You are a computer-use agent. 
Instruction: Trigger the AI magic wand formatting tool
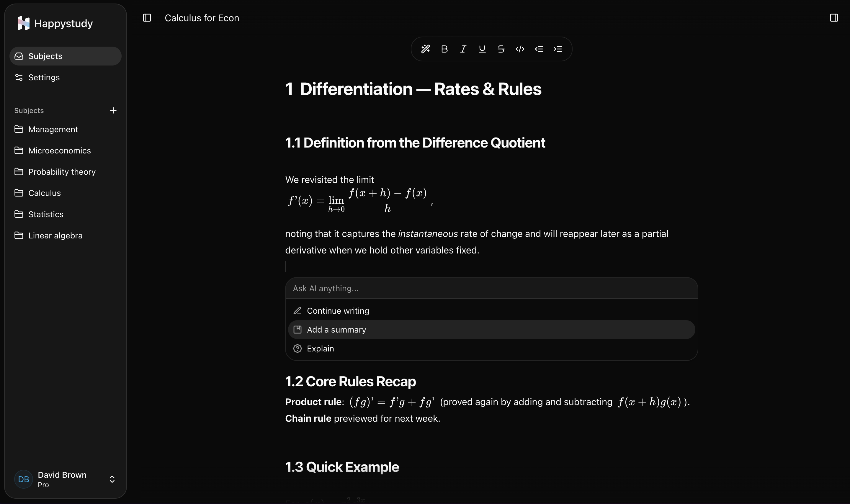[426, 49]
